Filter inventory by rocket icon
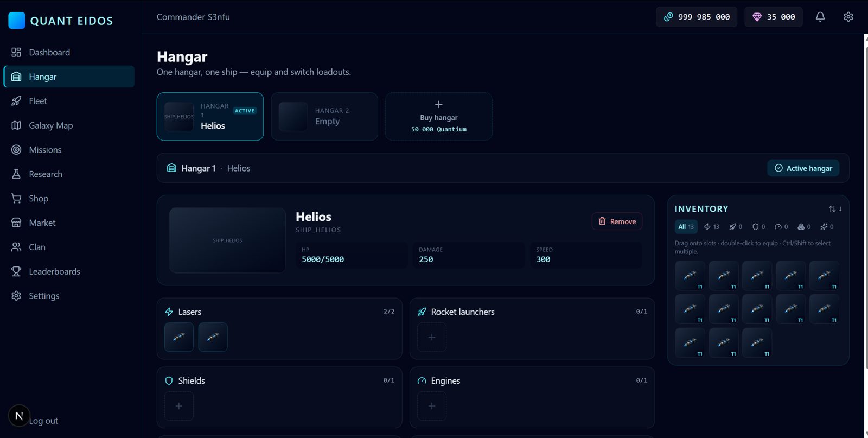Screen dimensions: 868x438 pos(736,227)
